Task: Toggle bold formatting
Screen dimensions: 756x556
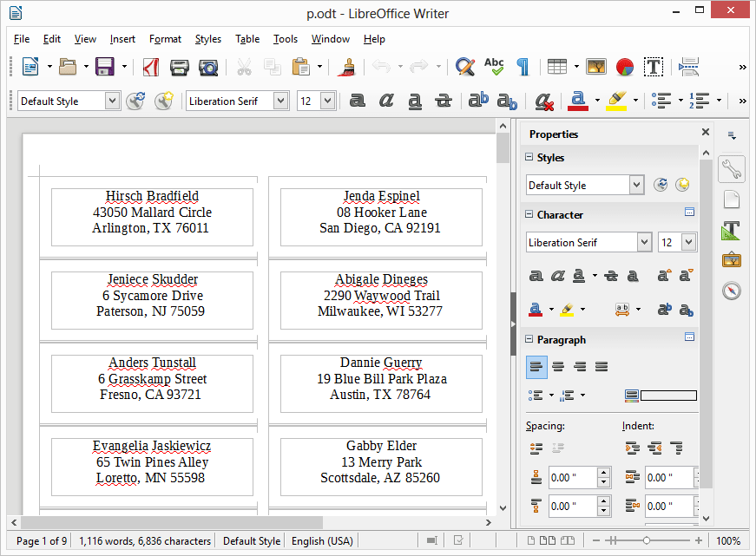Action: click(x=358, y=101)
